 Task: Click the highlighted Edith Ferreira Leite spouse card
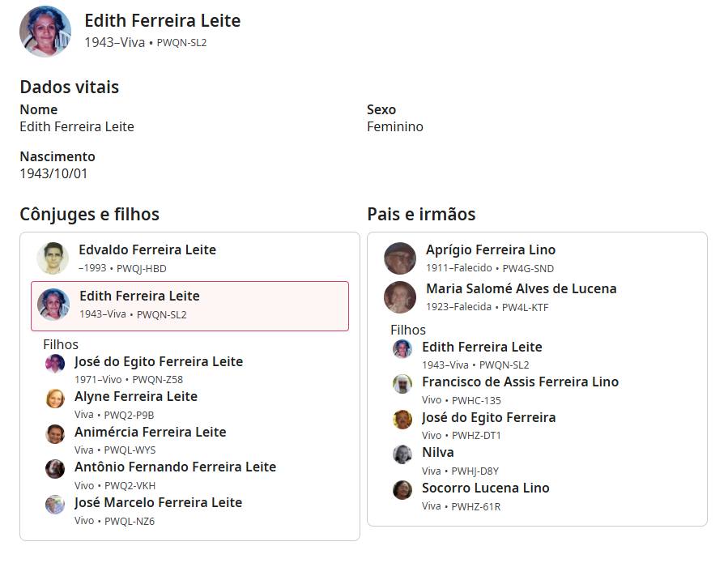[x=189, y=305]
